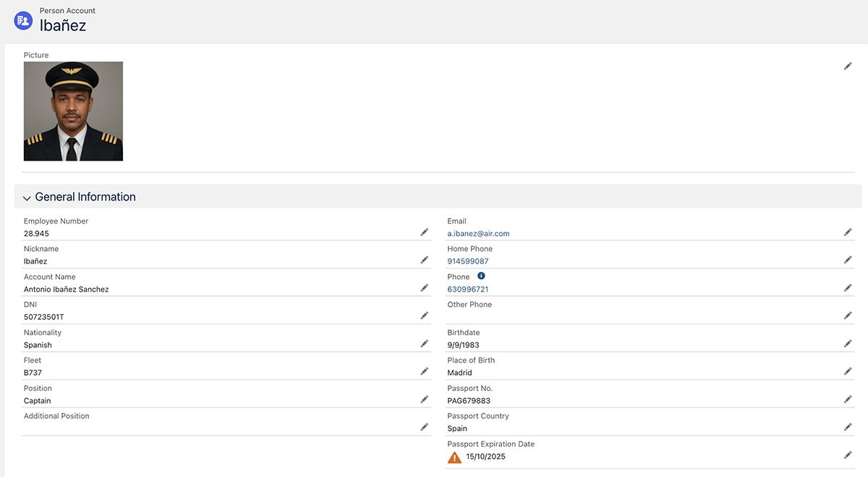Edit the Picture field pencil icon
This screenshot has height=477, width=868.
tap(848, 66)
